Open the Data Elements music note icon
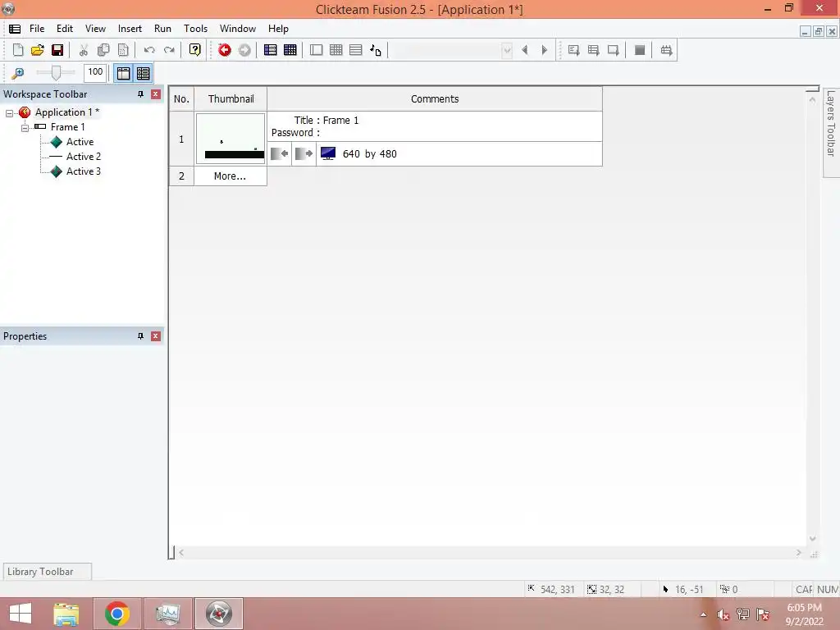Image resolution: width=840 pixels, height=630 pixels. coord(376,50)
